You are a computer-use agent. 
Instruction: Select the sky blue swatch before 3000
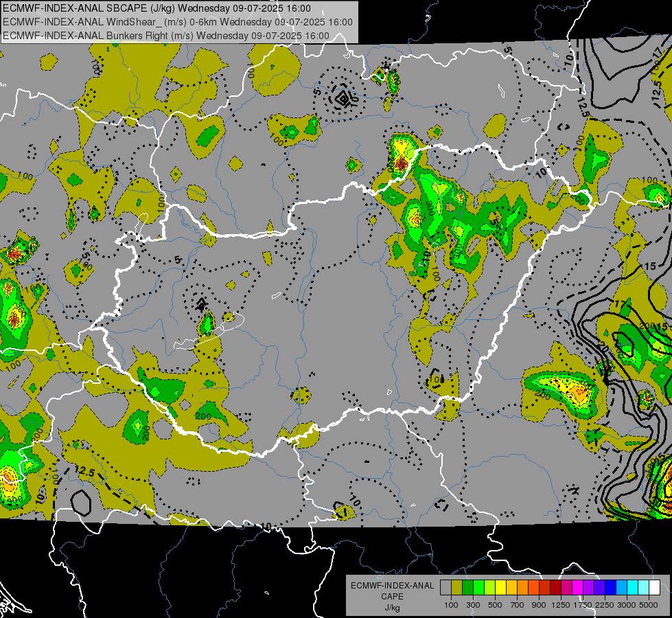pyautogui.click(x=621, y=588)
